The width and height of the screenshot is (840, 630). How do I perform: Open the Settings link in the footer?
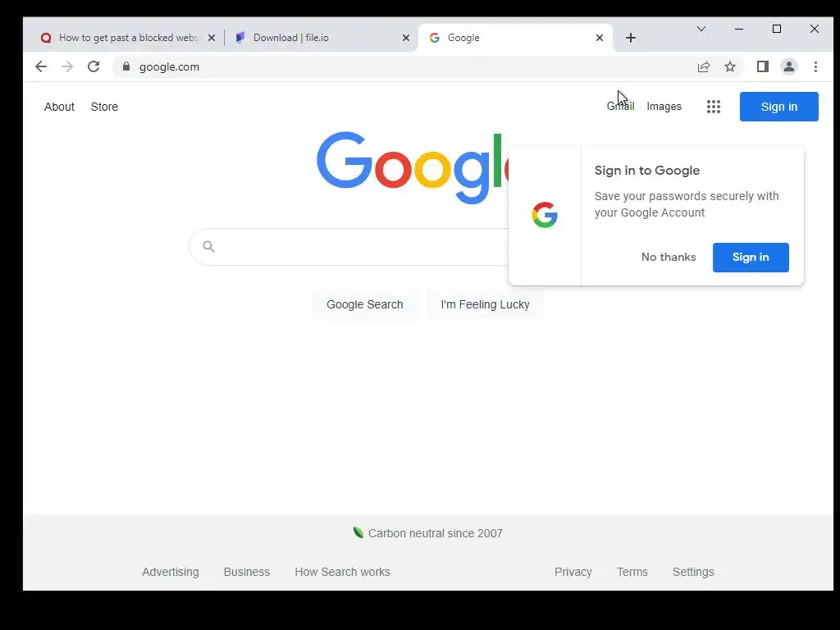click(693, 572)
